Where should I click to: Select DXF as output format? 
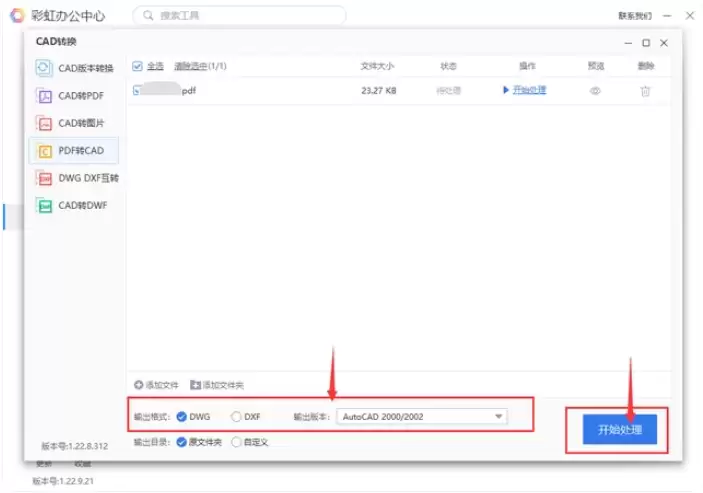point(236,416)
